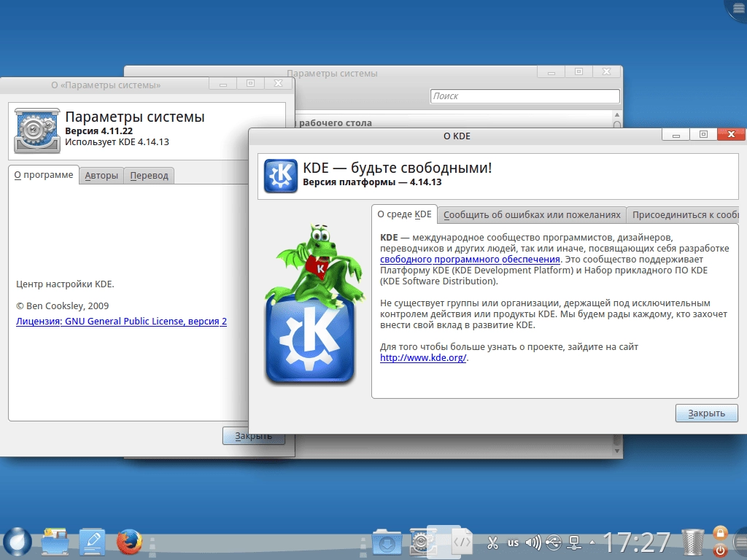
Task: Click the red power/leave button
Action: (x=720, y=551)
